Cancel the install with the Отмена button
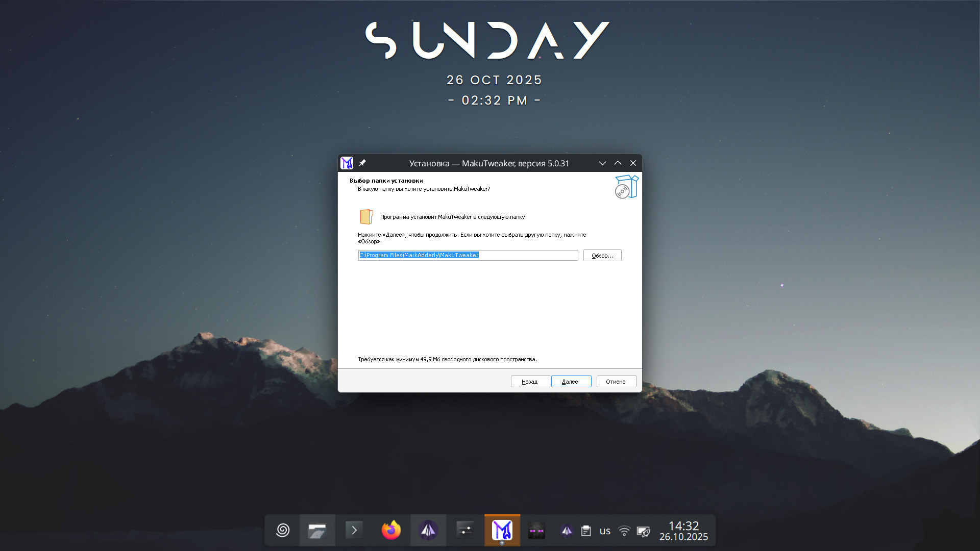 tap(616, 382)
